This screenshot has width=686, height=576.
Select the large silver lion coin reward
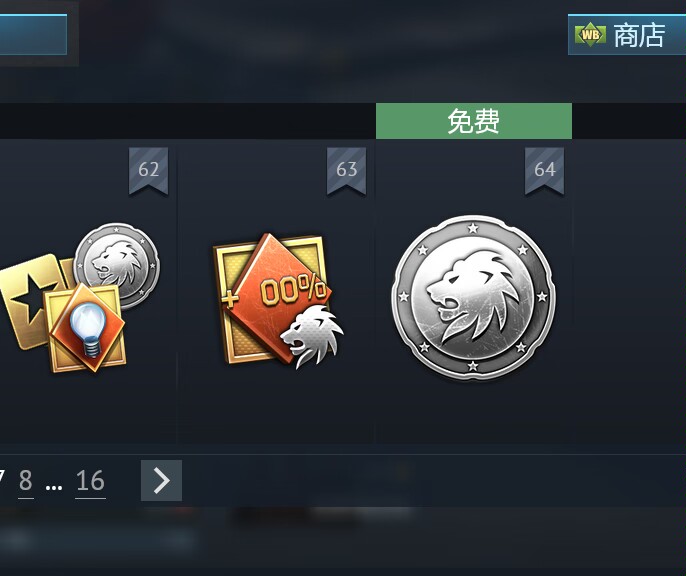pos(473,297)
